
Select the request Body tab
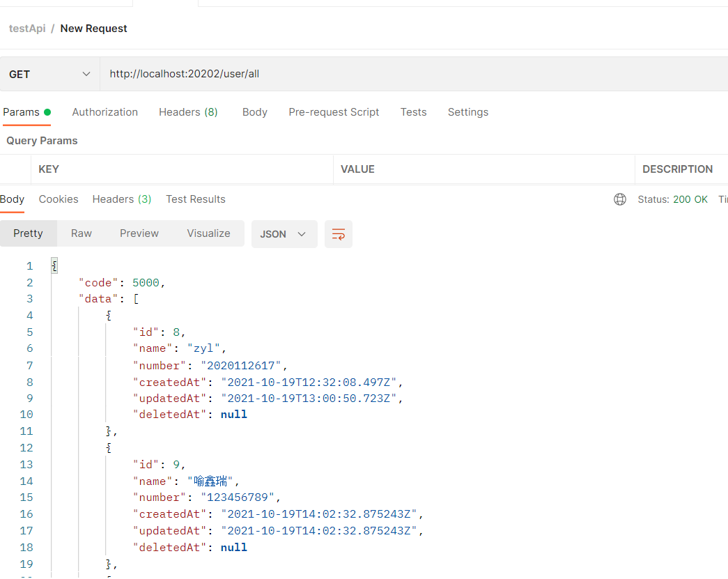(x=255, y=112)
